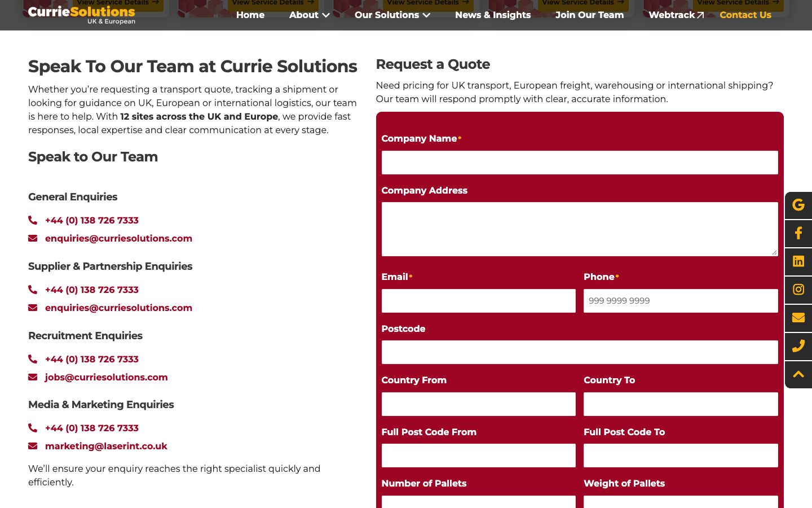Click the Postcode input field

[x=580, y=352]
